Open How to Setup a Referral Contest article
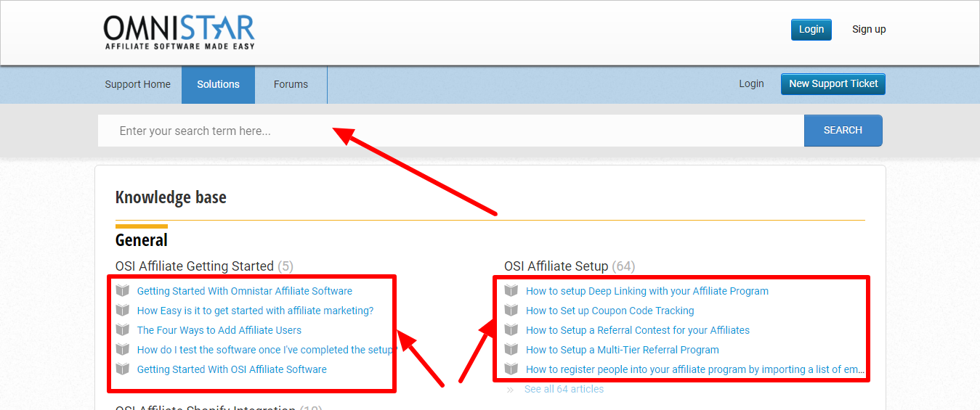 [638, 330]
